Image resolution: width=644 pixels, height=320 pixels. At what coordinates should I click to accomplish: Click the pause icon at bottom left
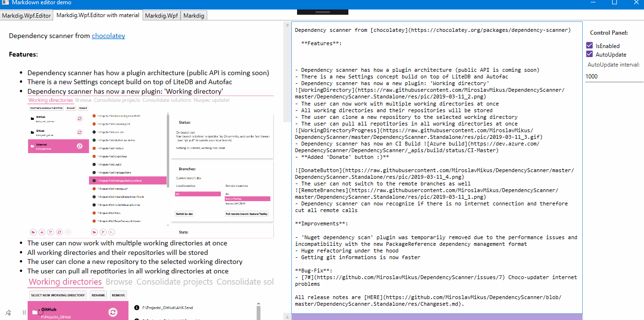pyautogui.click(x=24, y=312)
